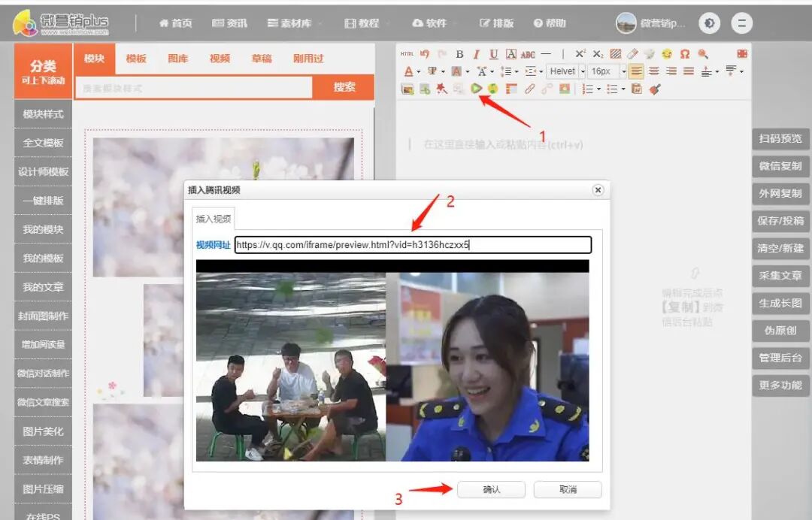Click the 确认 button in video dialog
This screenshot has height=520, width=812.
[491, 489]
